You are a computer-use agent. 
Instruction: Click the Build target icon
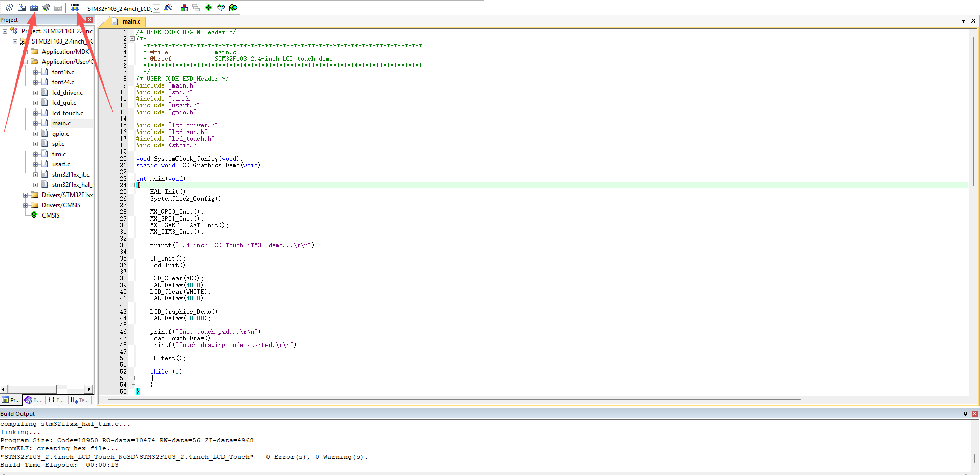click(x=21, y=7)
